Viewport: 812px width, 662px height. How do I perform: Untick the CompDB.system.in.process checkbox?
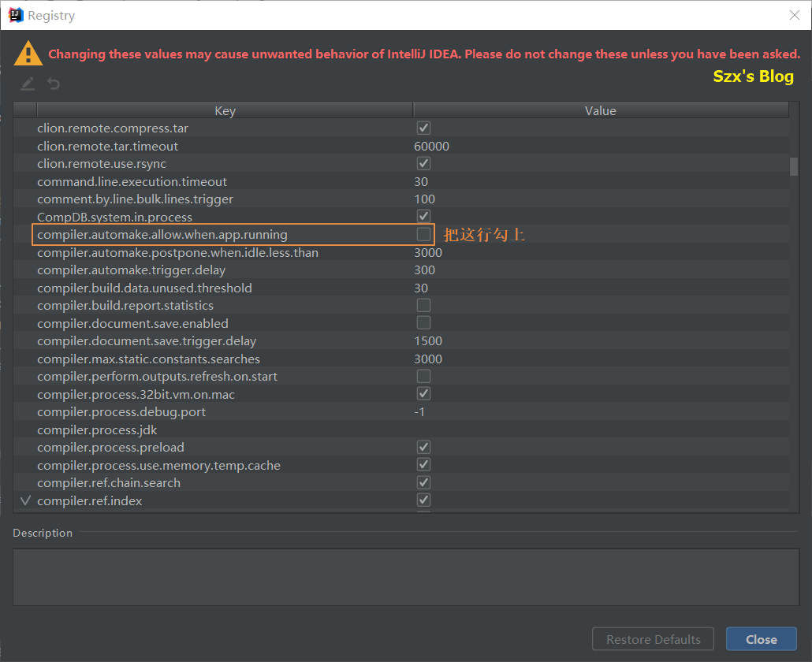pyautogui.click(x=423, y=217)
